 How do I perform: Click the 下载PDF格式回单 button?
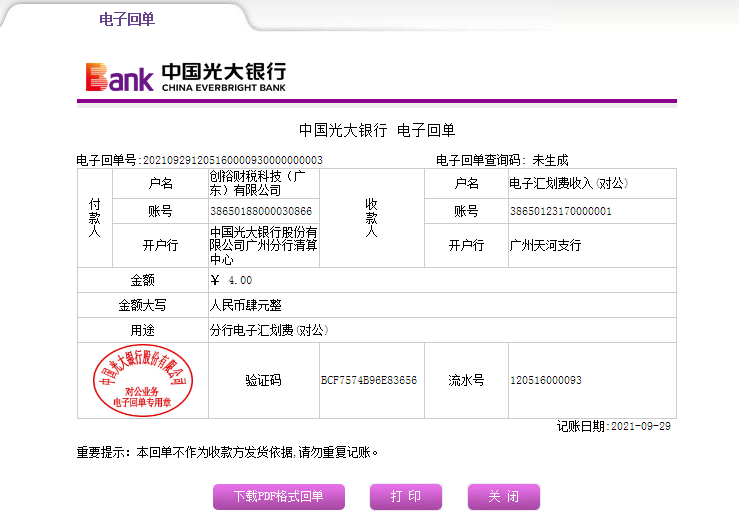pos(278,497)
